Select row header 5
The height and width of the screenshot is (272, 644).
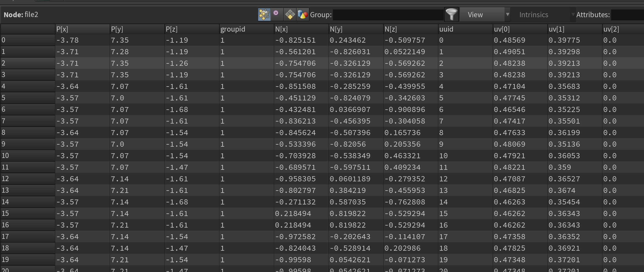pyautogui.click(x=28, y=98)
